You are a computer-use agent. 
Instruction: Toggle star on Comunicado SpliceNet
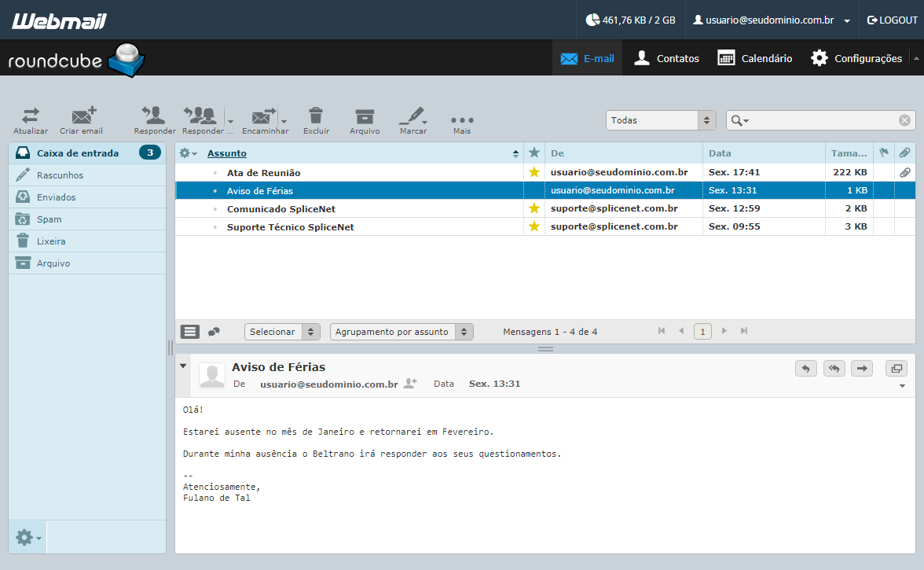coord(534,208)
